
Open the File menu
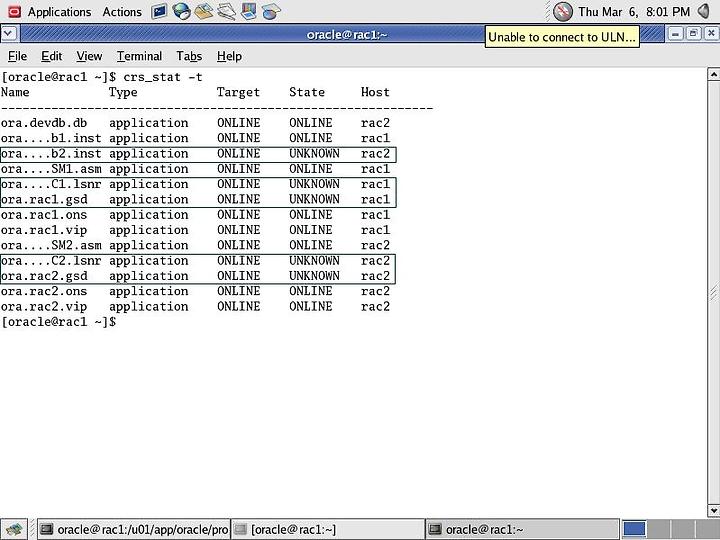coord(17,56)
